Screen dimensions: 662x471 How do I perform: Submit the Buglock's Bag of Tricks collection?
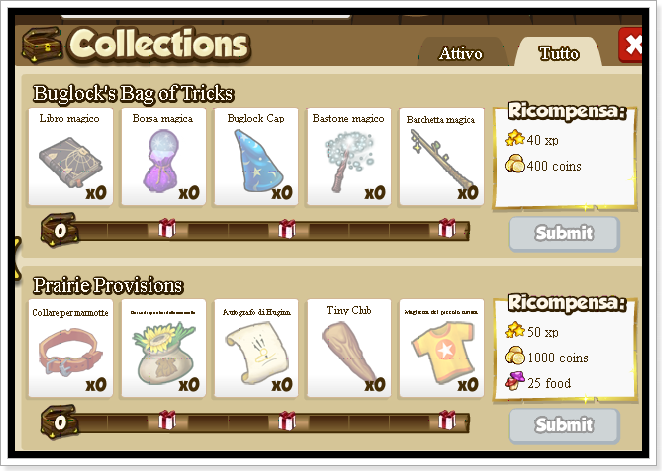coord(564,234)
